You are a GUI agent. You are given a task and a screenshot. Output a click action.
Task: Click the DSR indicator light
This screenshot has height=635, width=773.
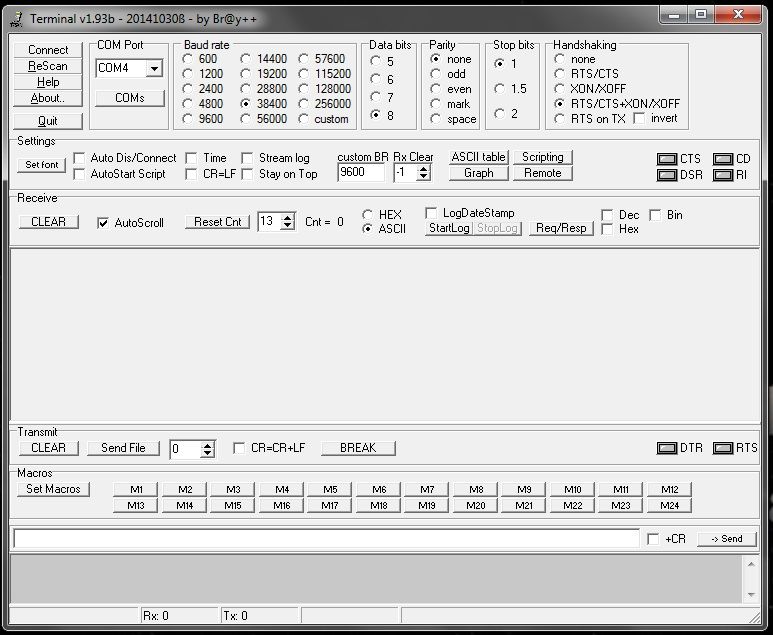[667, 175]
